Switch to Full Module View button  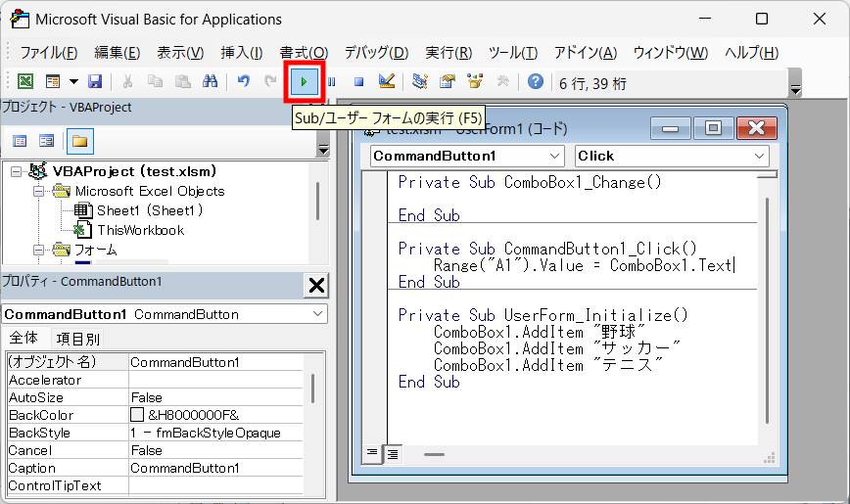point(393,454)
